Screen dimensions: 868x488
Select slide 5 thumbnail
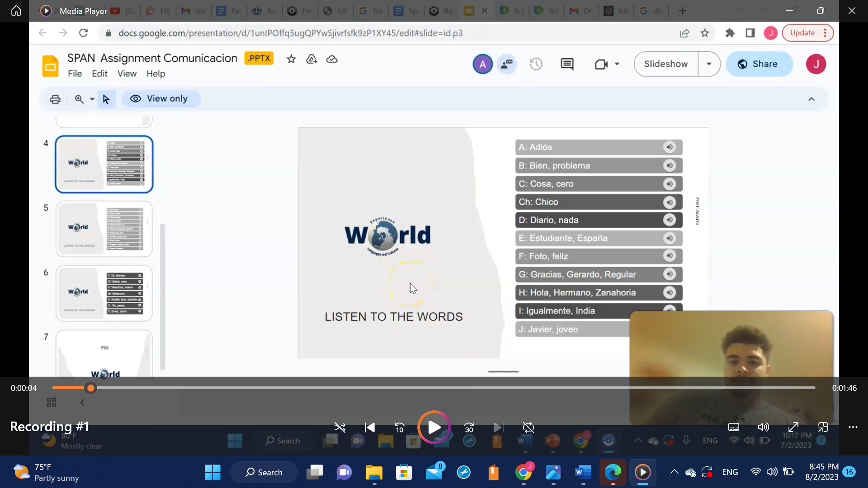104,229
